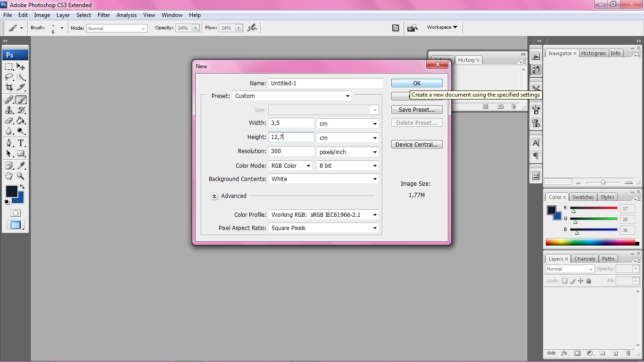
Task: Switch to the Channels tab
Action: [x=585, y=259]
